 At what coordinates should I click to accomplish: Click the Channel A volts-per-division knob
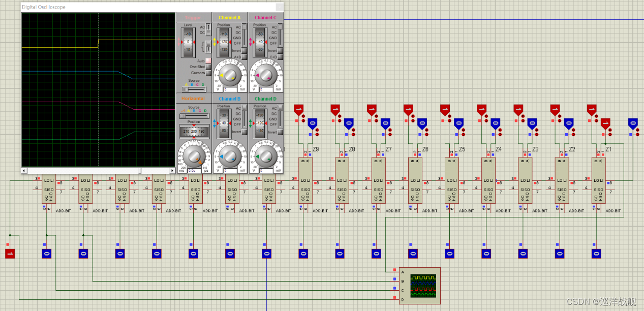click(x=230, y=75)
